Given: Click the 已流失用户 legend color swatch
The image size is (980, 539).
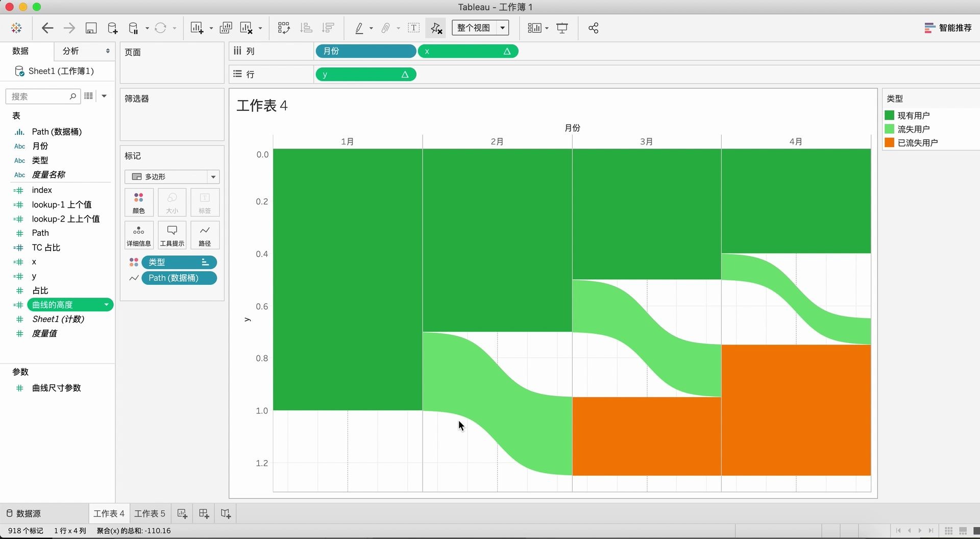Looking at the screenshot, I should coord(889,143).
